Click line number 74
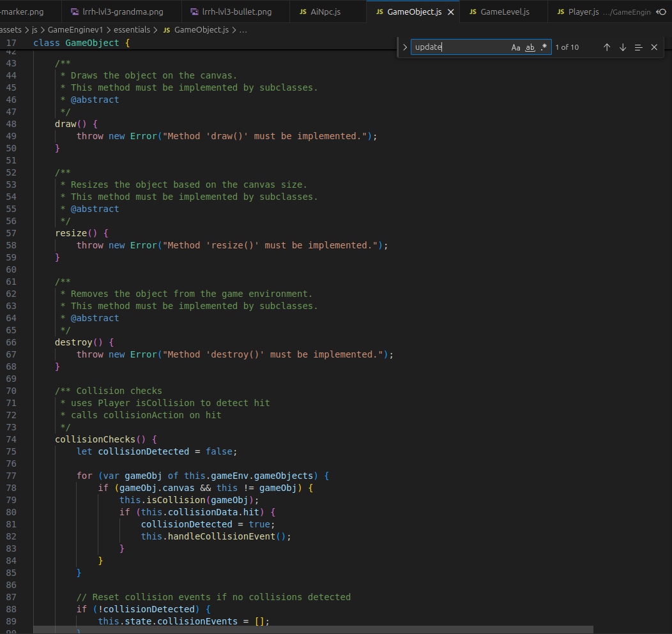Image resolution: width=672 pixels, height=634 pixels. pos(11,439)
